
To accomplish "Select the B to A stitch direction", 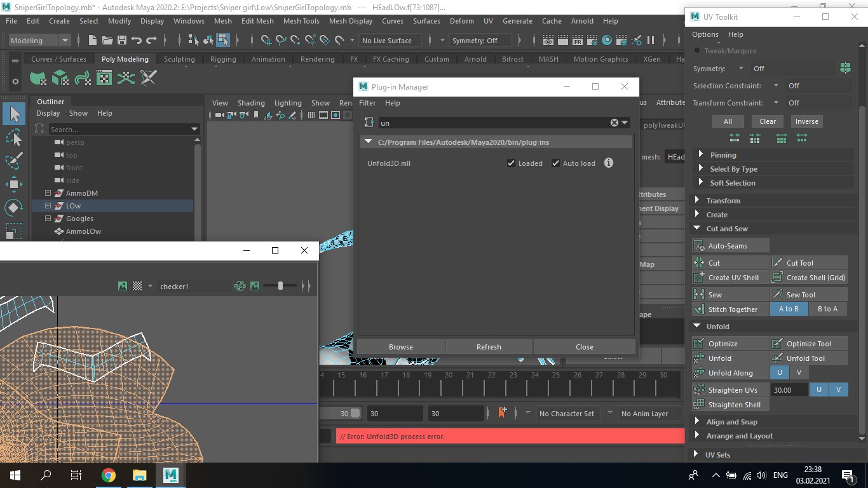I will [827, 309].
